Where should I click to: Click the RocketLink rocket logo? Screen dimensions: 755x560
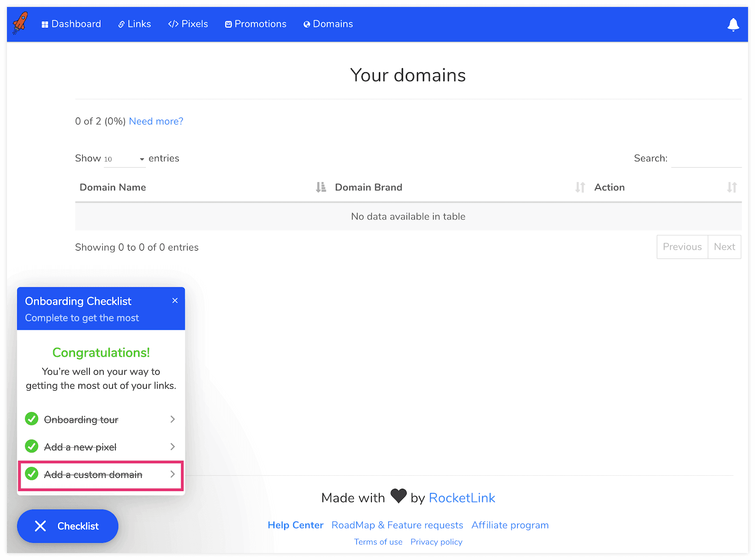(20, 23)
